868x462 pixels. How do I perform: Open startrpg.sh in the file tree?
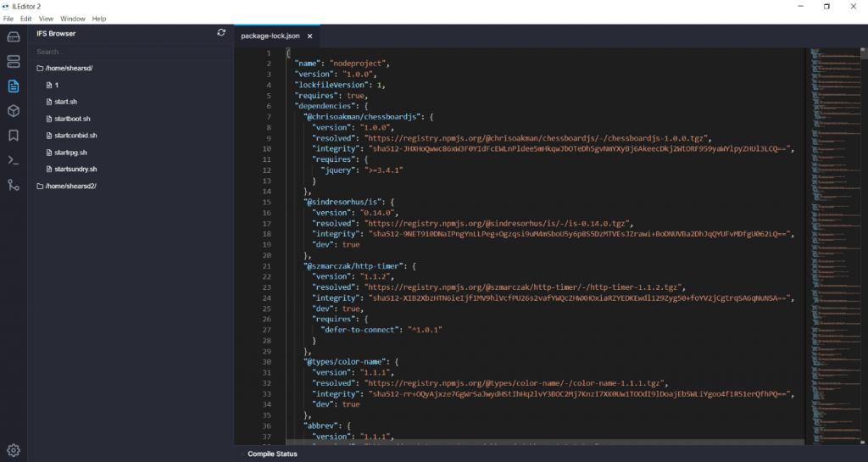pyautogui.click(x=70, y=153)
